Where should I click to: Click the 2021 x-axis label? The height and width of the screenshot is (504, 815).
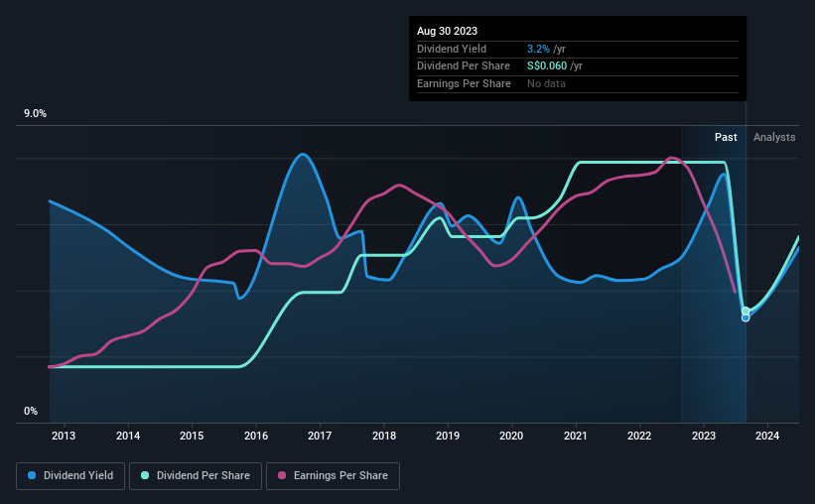(576, 436)
